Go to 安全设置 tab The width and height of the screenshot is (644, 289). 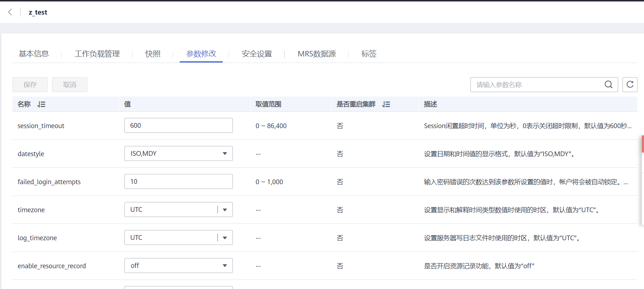coord(257,54)
